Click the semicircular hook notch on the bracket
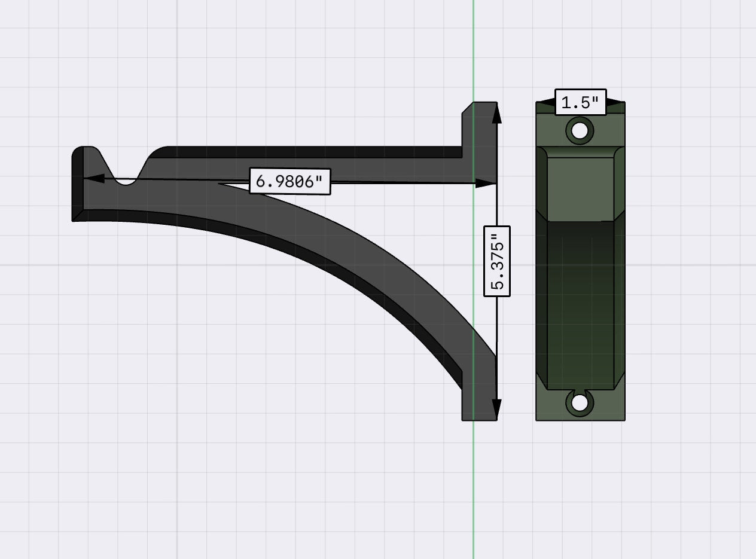756x559 pixels. [x=125, y=179]
